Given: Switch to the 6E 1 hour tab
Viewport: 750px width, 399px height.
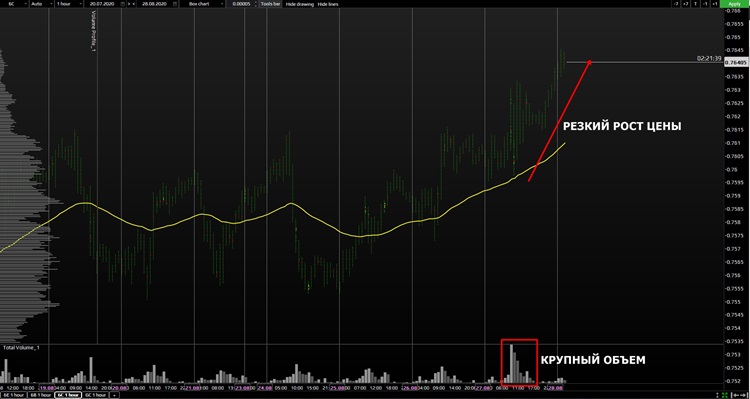Looking at the screenshot, I should tap(14, 395).
